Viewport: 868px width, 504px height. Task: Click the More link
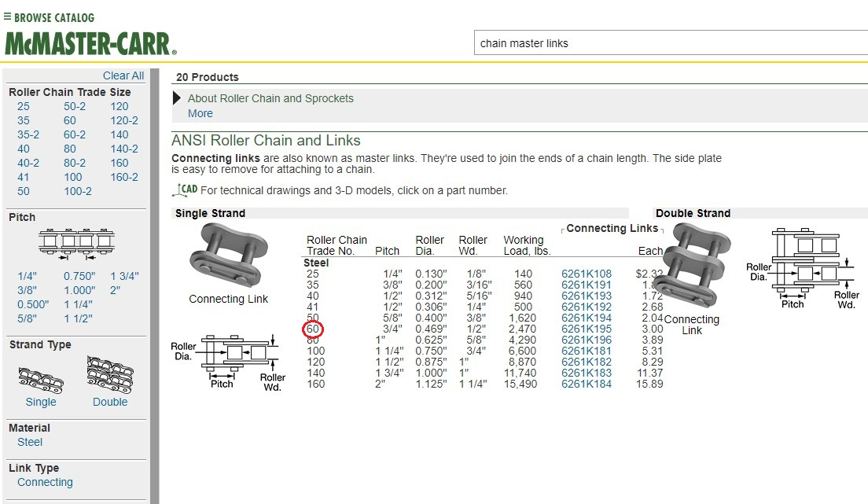click(200, 113)
